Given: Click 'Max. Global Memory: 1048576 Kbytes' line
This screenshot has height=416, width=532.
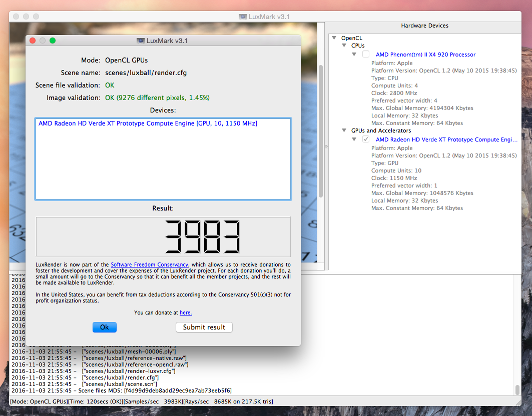Looking at the screenshot, I should pos(422,193).
